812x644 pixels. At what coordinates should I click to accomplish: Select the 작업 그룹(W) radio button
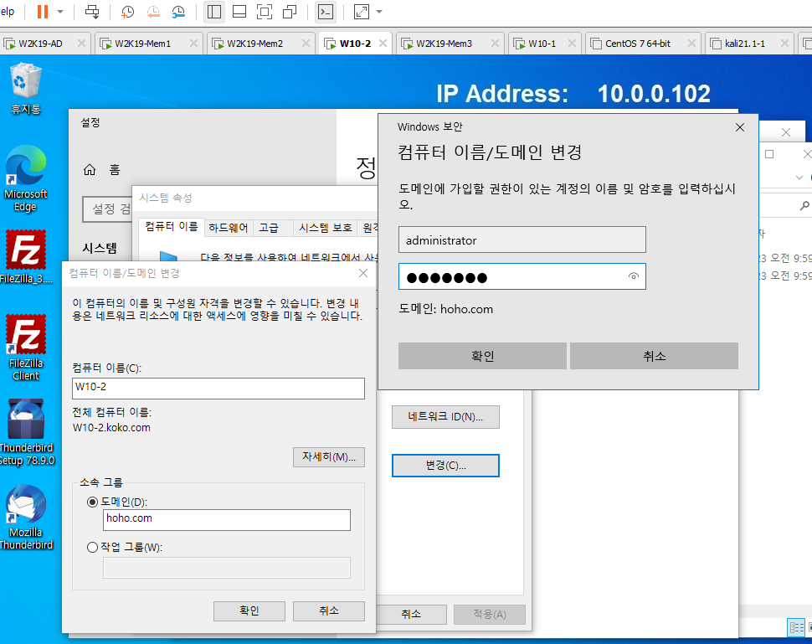92,547
